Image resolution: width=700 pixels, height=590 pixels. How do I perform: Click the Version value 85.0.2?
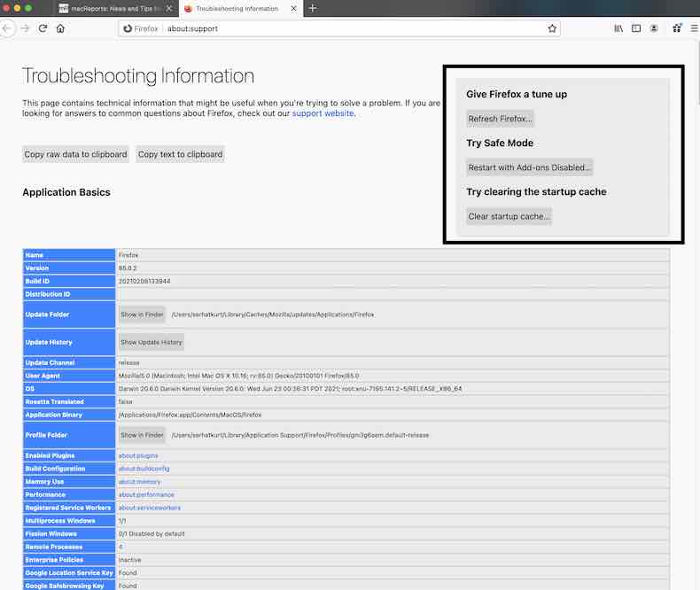128,268
